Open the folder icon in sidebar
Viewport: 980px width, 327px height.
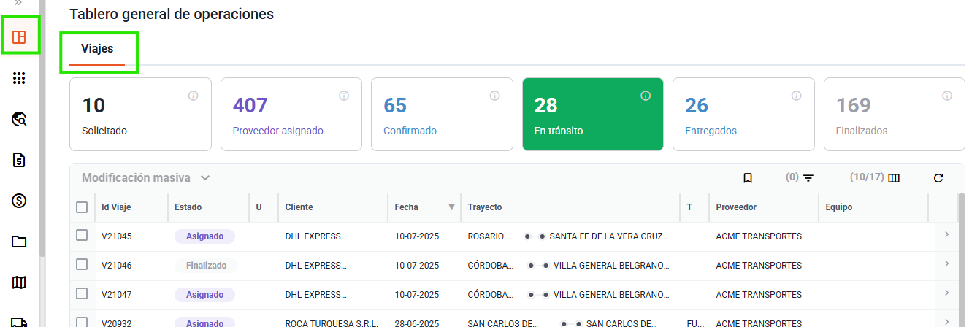(20, 242)
